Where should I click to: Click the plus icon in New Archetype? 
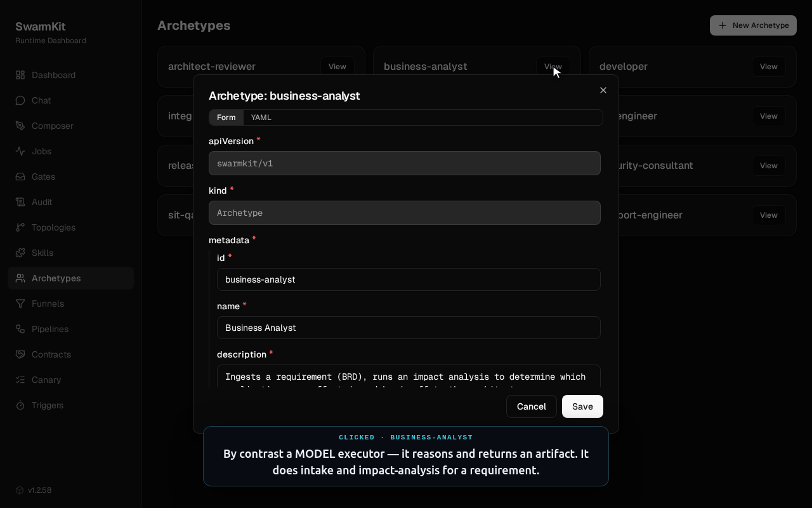pyautogui.click(x=723, y=25)
